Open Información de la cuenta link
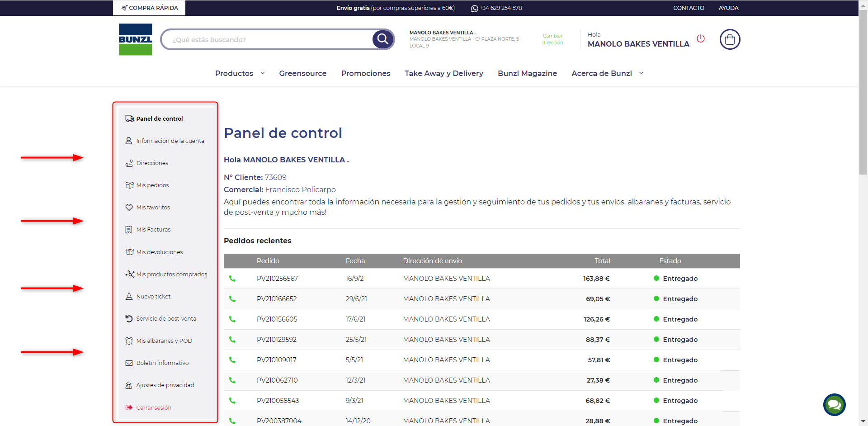The image size is (868, 426). point(170,141)
